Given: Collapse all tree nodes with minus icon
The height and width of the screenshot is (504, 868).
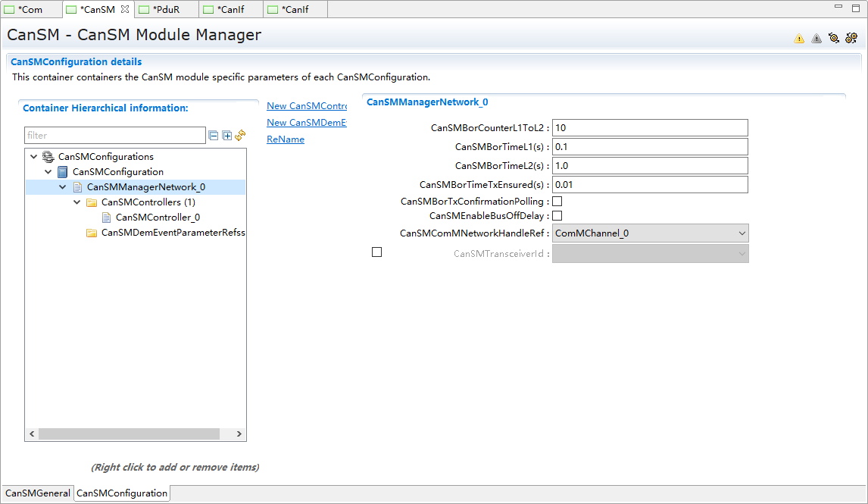Looking at the screenshot, I should coord(214,136).
